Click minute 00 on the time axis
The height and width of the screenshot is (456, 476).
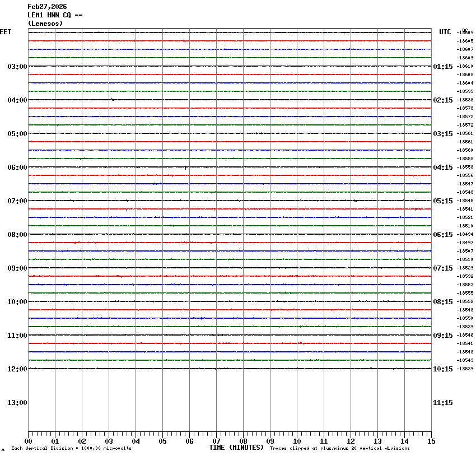(28, 441)
